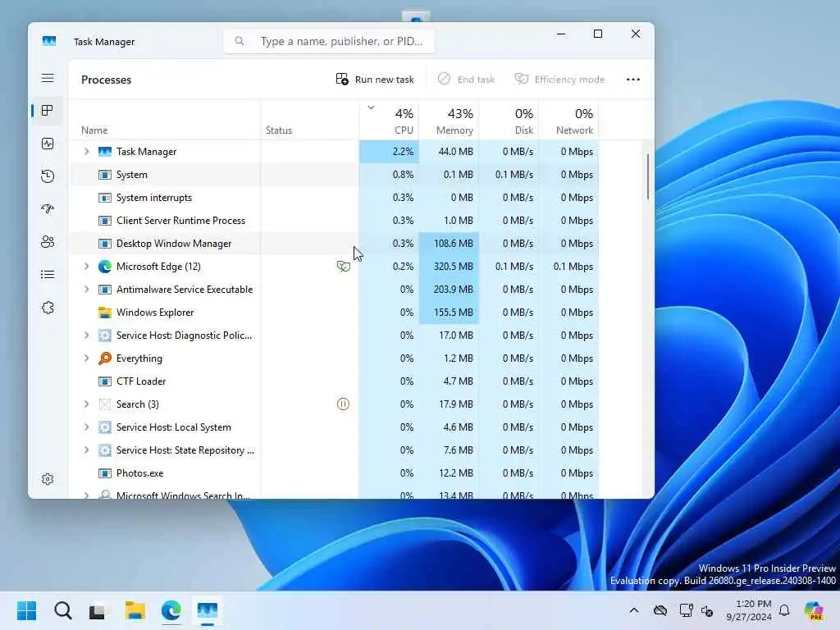Viewport: 840px width, 630px height.
Task: Click the efficiency mode leaf on Edge row
Action: point(344,267)
